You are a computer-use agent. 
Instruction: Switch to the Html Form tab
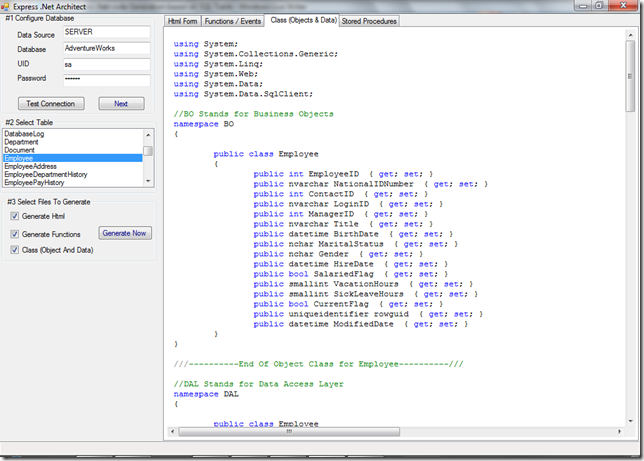[182, 21]
